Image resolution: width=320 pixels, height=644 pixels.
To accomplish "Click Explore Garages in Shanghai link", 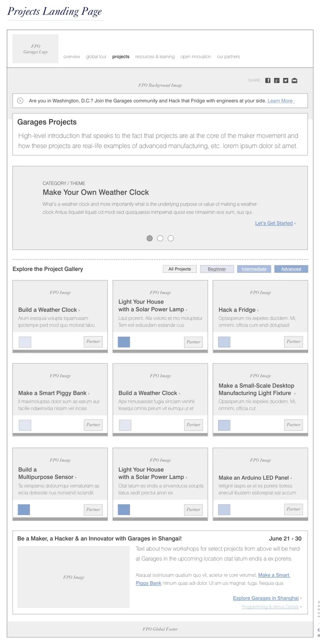I will point(267,598).
